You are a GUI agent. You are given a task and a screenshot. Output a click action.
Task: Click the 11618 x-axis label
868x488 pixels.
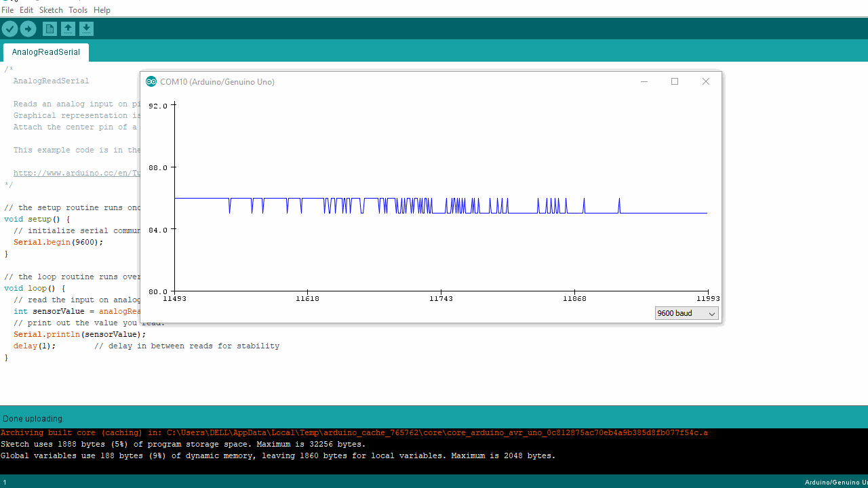click(x=307, y=299)
